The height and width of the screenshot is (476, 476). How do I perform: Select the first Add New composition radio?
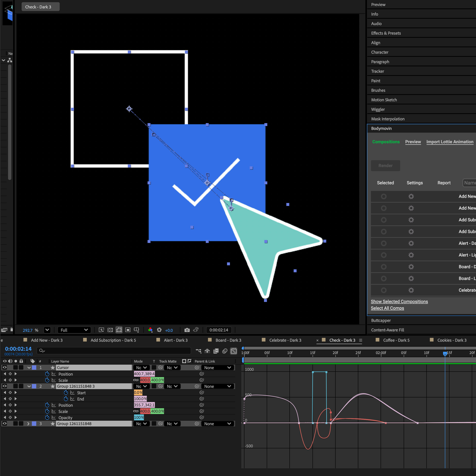[x=384, y=196]
